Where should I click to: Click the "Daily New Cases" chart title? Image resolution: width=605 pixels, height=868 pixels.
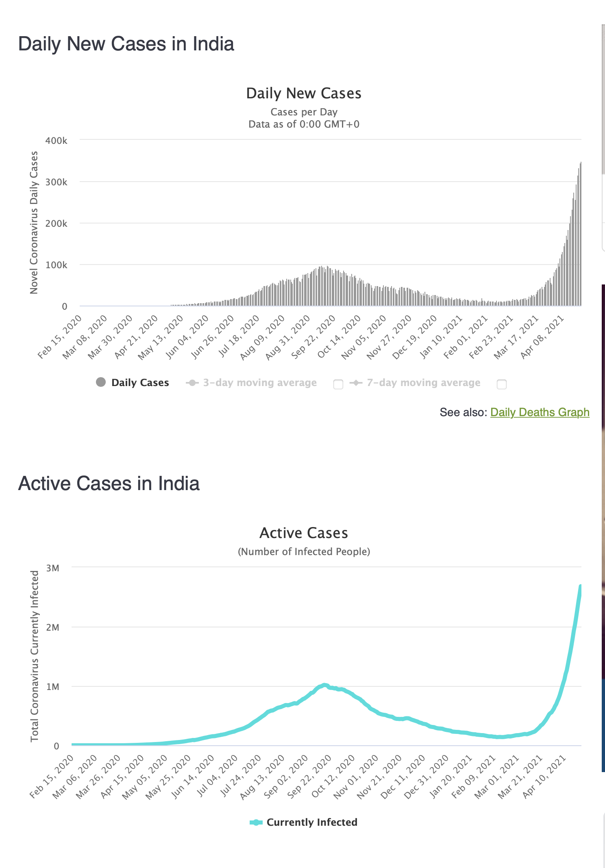tap(304, 93)
